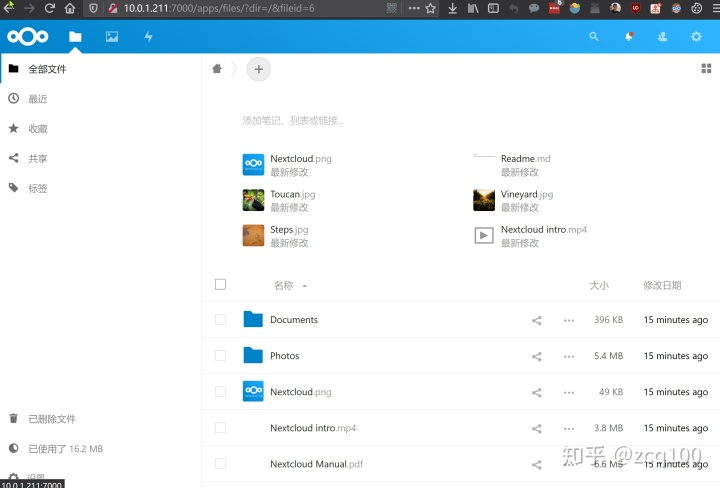Tick the Nextcloud intro.mp4 row checkbox
This screenshot has width=720, height=488.
coord(220,428)
